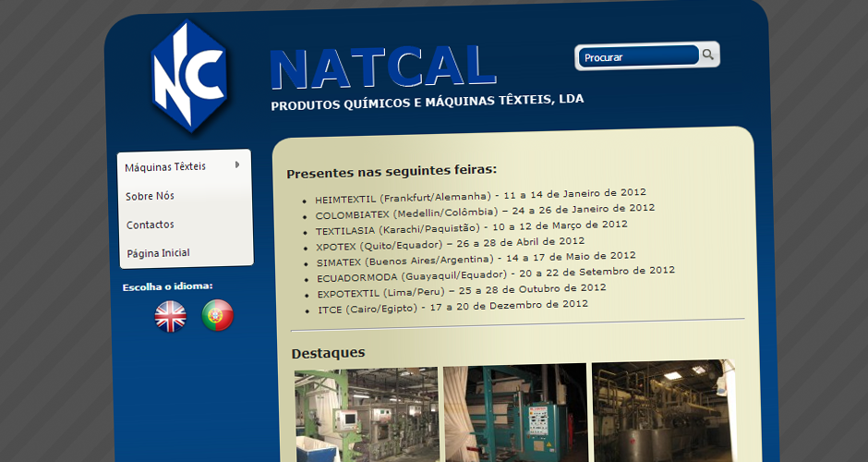Open the first Destaques machine photo

tap(367, 415)
